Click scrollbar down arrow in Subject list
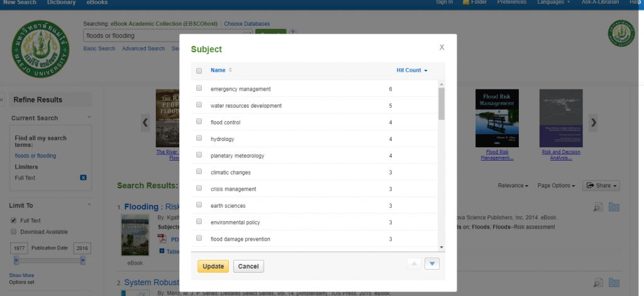 pyautogui.click(x=441, y=247)
